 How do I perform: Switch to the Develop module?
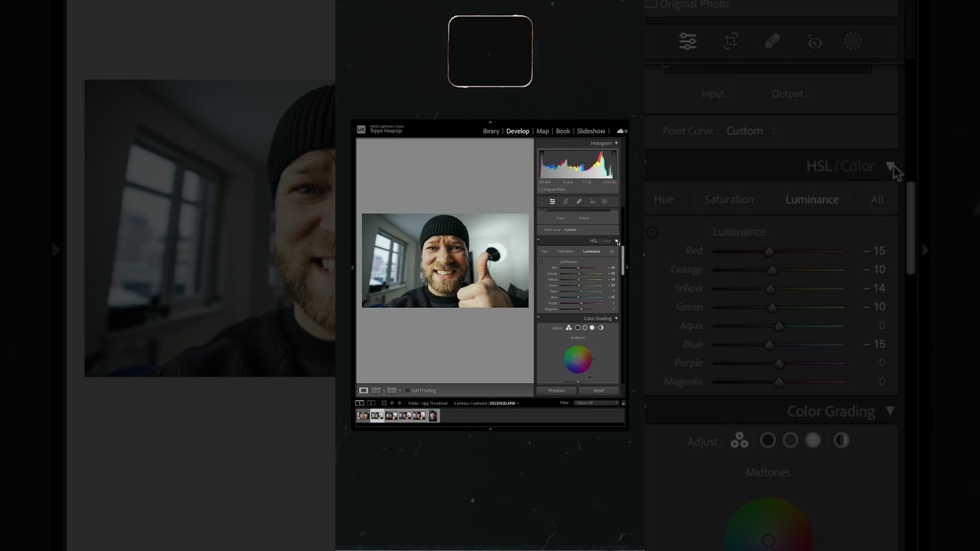(518, 131)
